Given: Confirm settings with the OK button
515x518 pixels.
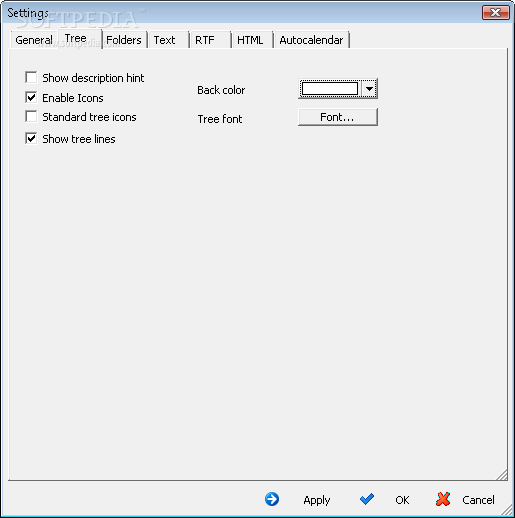Looking at the screenshot, I should [x=385, y=500].
